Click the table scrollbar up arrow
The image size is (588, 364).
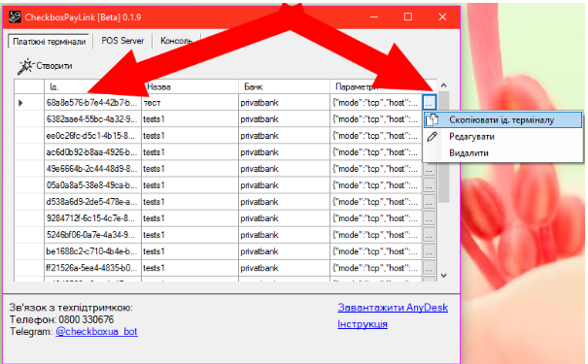pyautogui.click(x=443, y=85)
